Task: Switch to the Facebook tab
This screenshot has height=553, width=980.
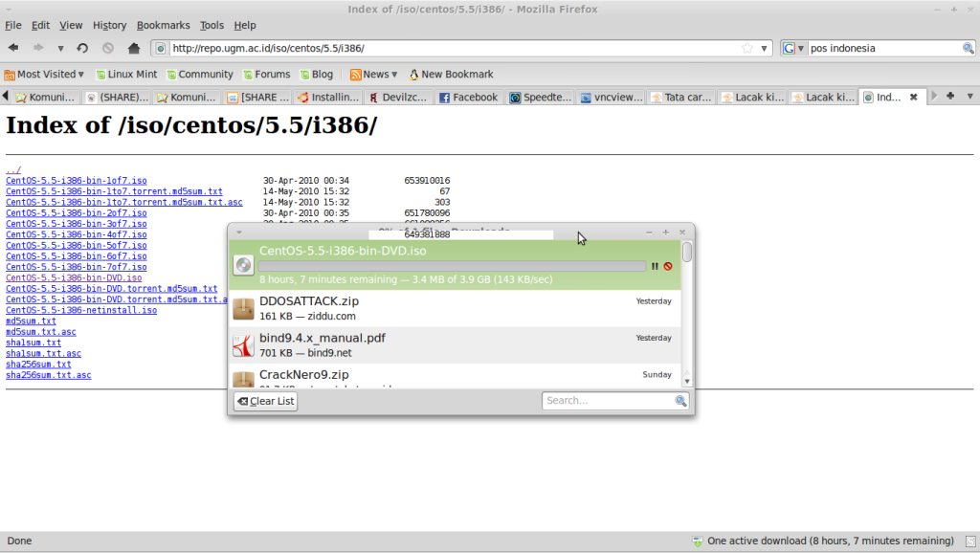Action: [468, 98]
